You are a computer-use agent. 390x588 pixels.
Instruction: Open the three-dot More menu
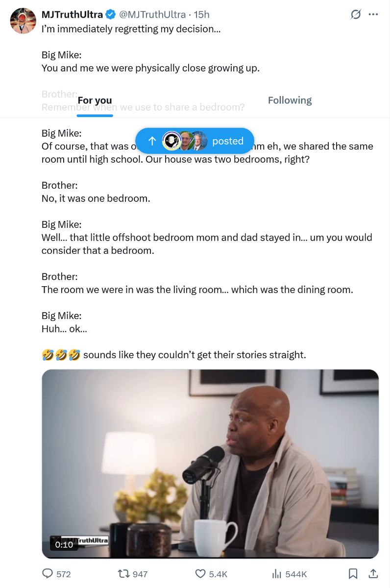[373, 15]
